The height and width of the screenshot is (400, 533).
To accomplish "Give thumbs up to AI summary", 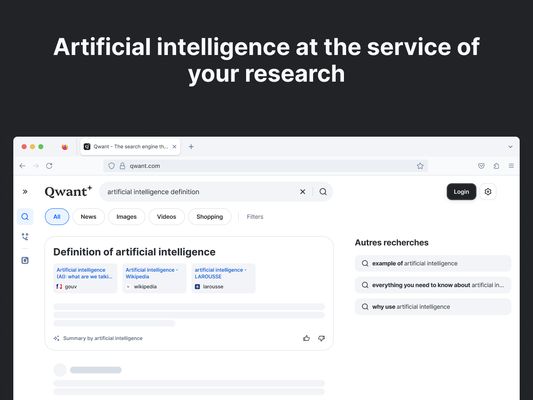I will click(x=306, y=338).
